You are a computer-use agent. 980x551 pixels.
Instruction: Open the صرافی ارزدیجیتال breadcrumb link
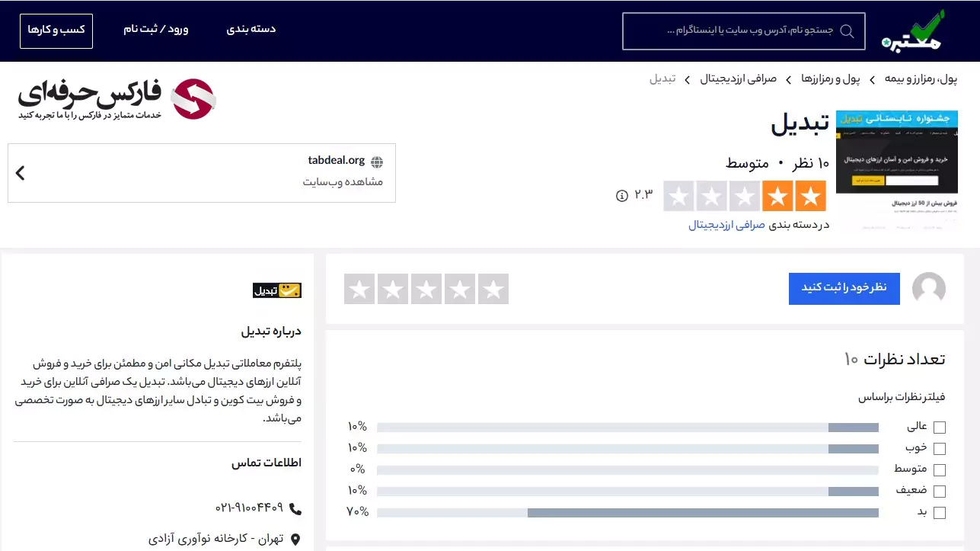738,78
